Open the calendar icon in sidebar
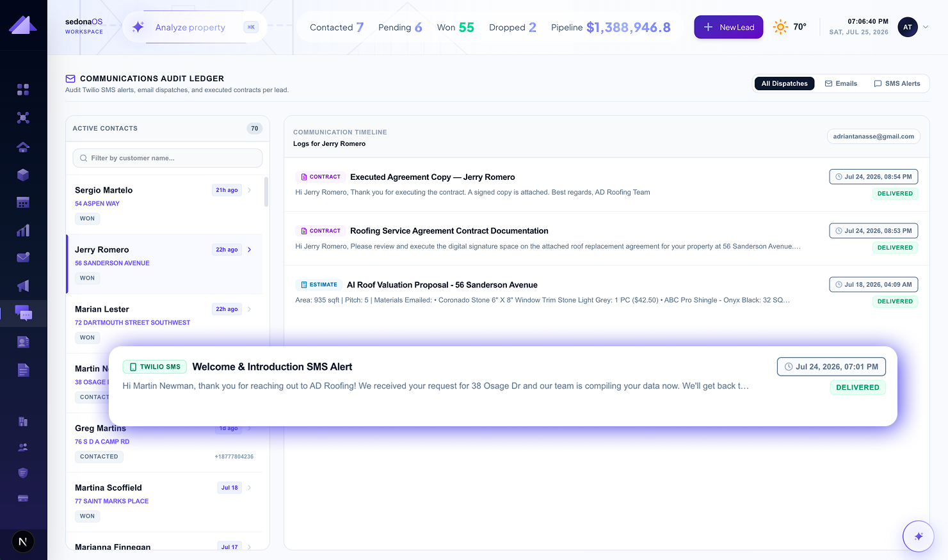 [23, 202]
